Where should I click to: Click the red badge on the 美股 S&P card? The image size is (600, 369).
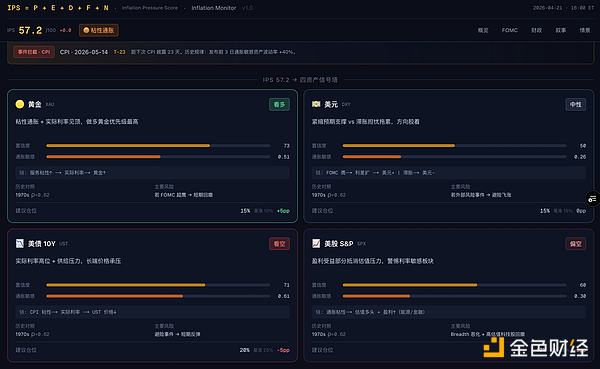coord(576,244)
